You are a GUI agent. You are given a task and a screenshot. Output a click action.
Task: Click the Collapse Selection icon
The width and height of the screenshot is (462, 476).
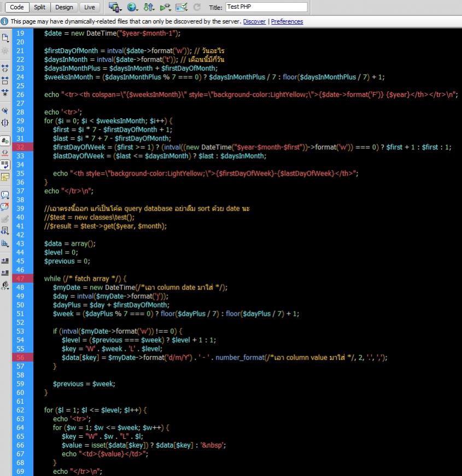pyautogui.click(x=5, y=80)
